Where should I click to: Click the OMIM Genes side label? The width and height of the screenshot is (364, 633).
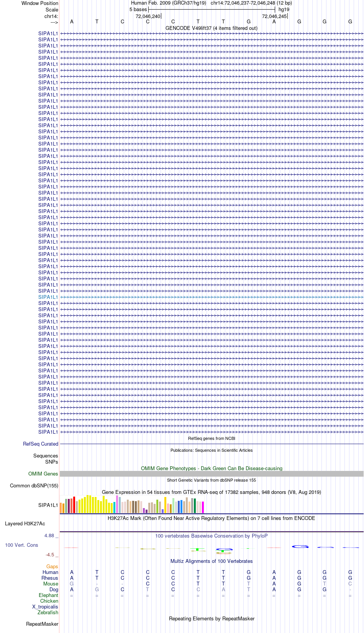pyautogui.click(x=43, y=474)
